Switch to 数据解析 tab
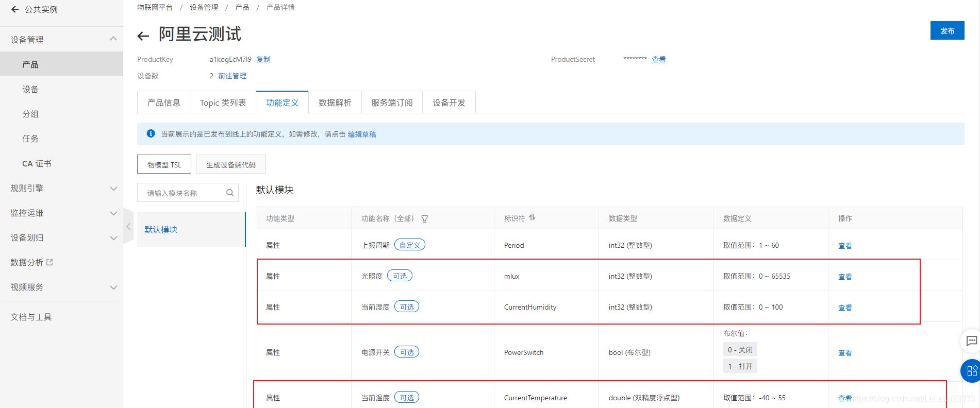980x408 pixels. point(335,103)
